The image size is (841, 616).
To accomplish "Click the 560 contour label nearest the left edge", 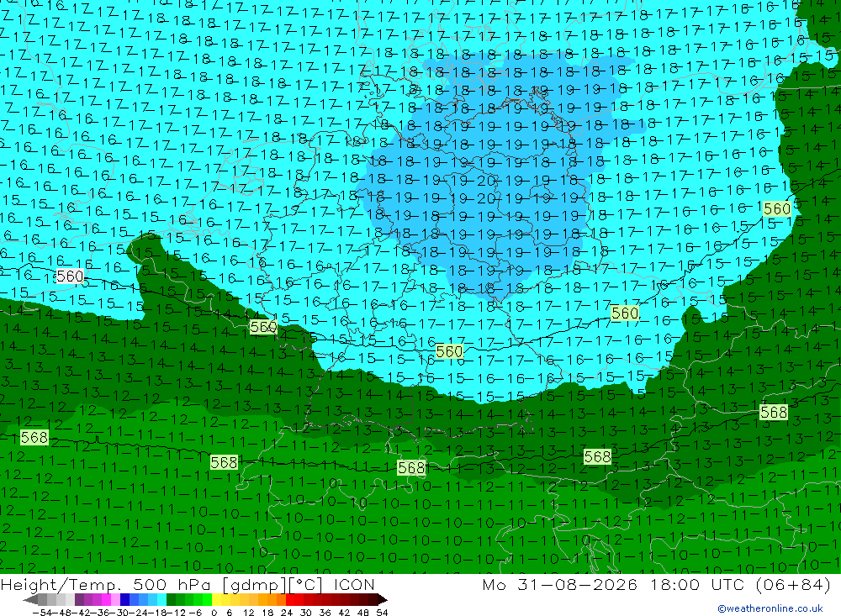I will coord(70,276).
